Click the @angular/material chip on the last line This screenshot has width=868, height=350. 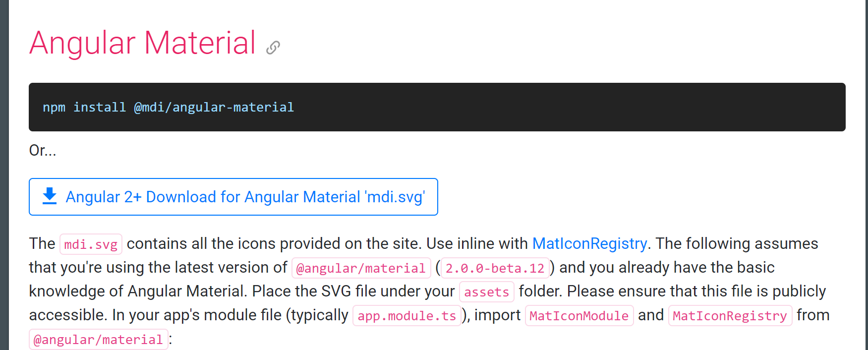(x=98, y=339)
